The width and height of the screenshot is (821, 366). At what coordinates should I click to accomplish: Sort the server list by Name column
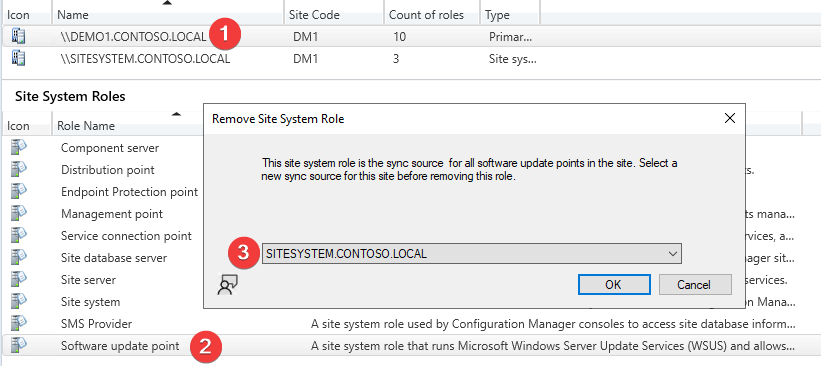tap(169, 15)
